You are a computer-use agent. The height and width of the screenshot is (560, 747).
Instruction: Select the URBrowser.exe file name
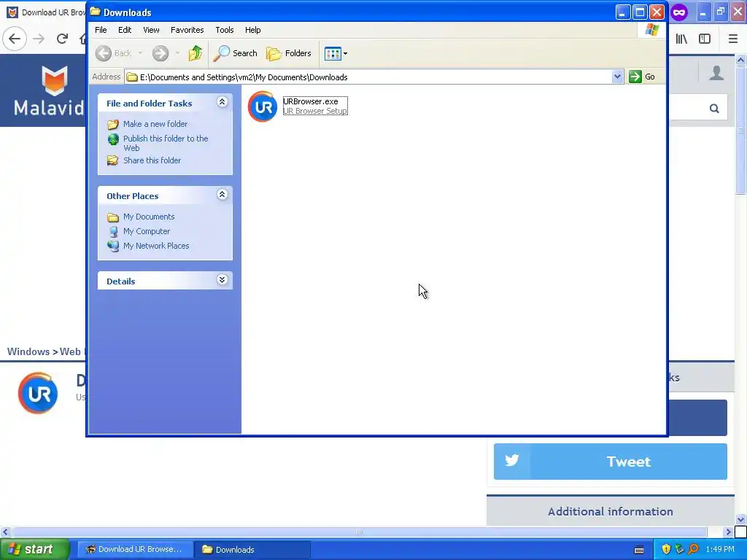pyautogui.click(x=311, y=101)
